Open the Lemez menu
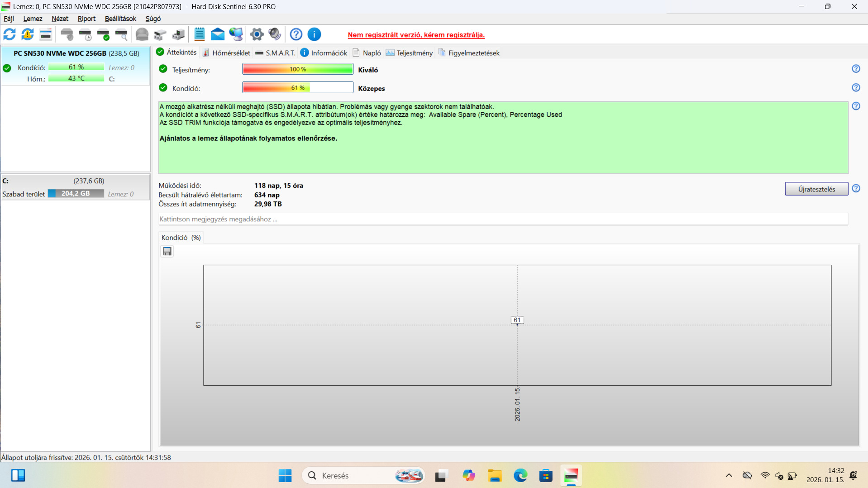The width and height of the screenshot is (868, 488). pos(33,19)
